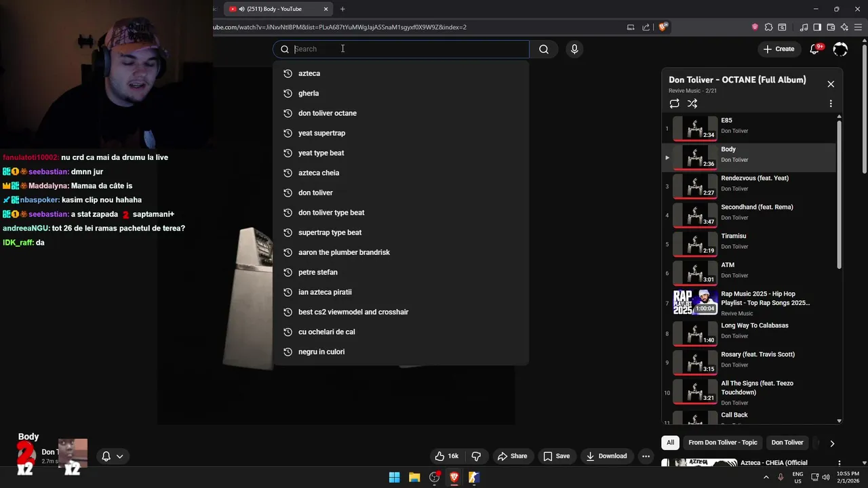The image size is (868, 488).
Task: Play 'Rosary (feat. Travis Scott)' track
Action: pos(749,362)
